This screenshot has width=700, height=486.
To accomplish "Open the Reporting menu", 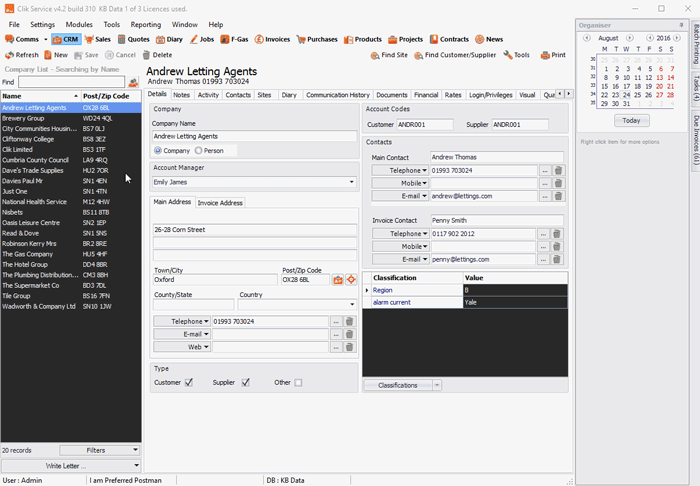I will [145, 23].
